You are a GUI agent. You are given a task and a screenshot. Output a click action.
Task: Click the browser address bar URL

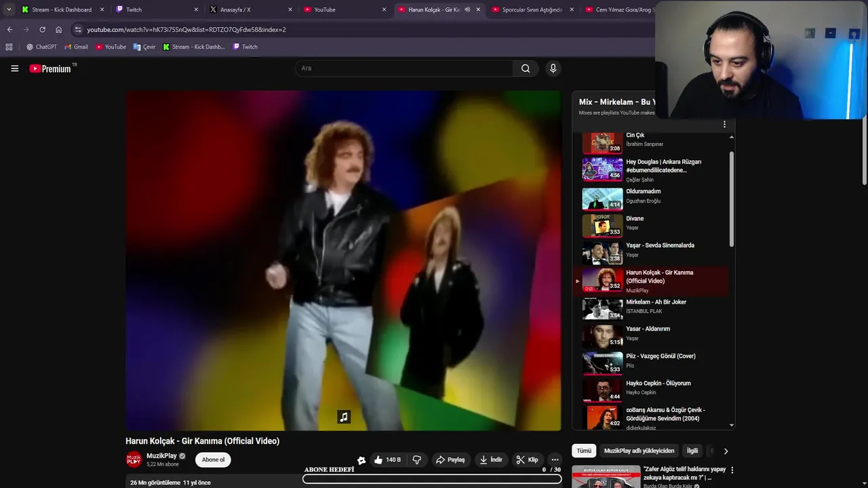[186, 30]
